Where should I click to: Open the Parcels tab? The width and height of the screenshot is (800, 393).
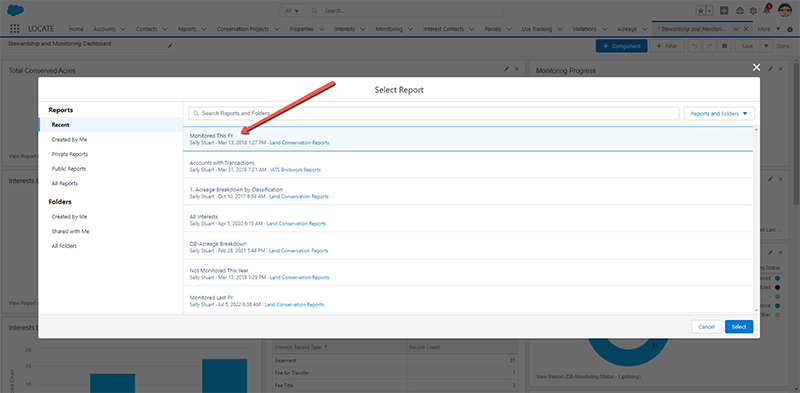tap(493, 29)
